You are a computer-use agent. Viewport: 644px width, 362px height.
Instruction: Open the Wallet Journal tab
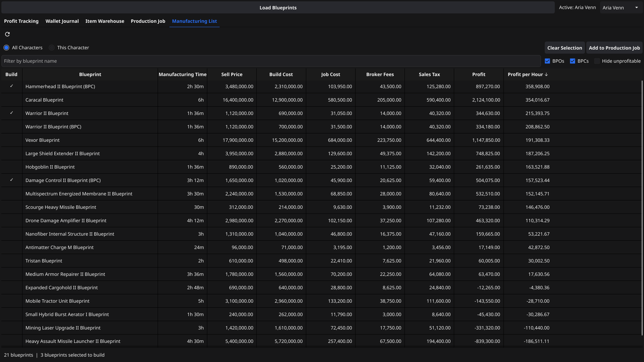coord(62,21)
